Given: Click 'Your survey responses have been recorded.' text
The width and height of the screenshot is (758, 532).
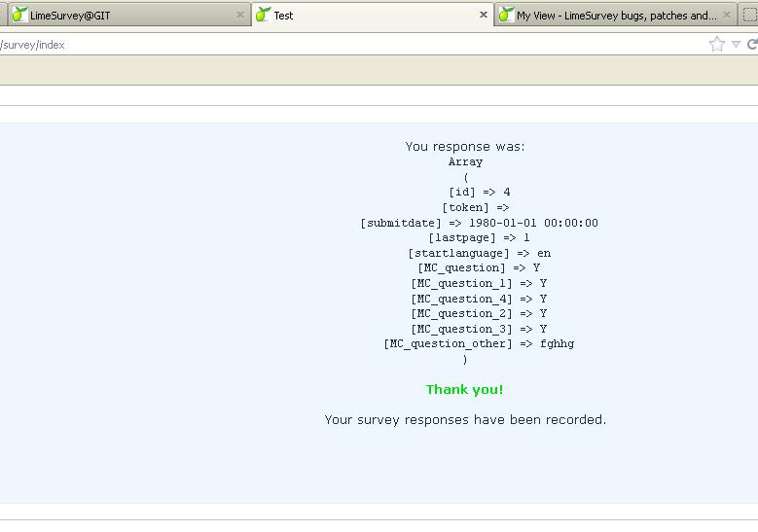Looking at the screenshot, I should point(465,419).
